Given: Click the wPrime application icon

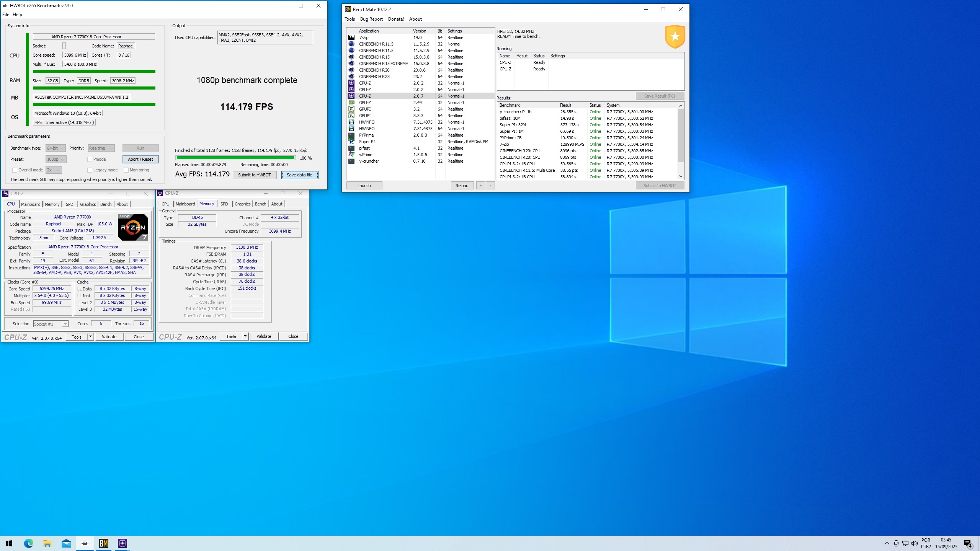Looking at the screenshot, I should pos(351,155).
